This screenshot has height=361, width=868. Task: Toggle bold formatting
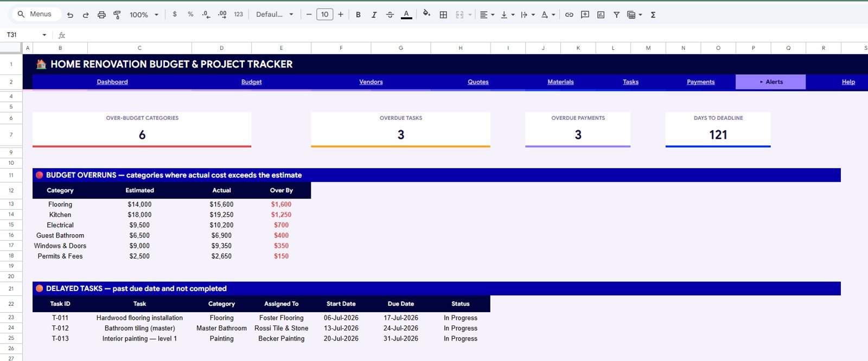tap(358, 15)
